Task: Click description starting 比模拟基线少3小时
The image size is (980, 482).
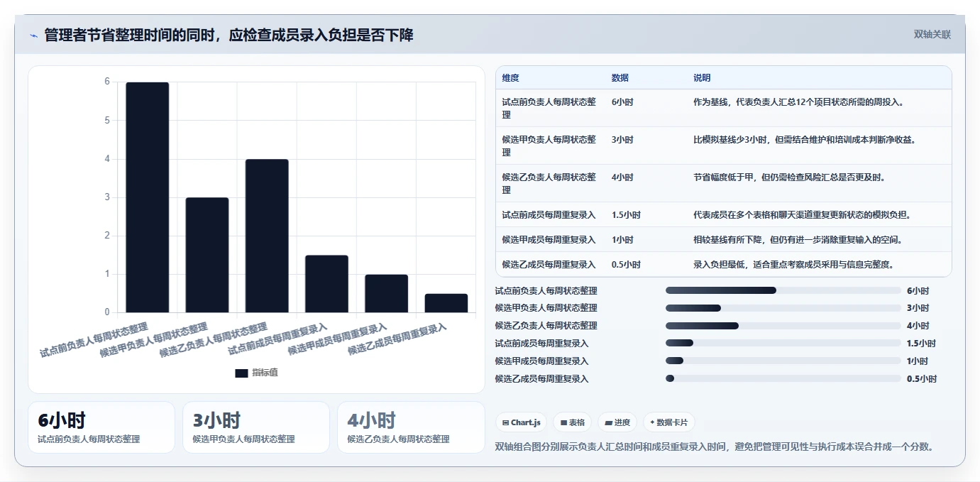Action: point(805,140)
